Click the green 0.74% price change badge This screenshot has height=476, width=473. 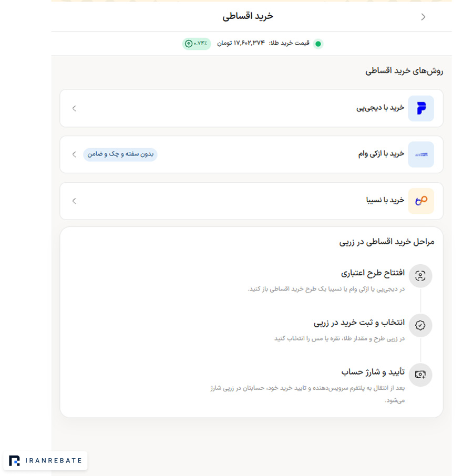(x=197, y=44)
